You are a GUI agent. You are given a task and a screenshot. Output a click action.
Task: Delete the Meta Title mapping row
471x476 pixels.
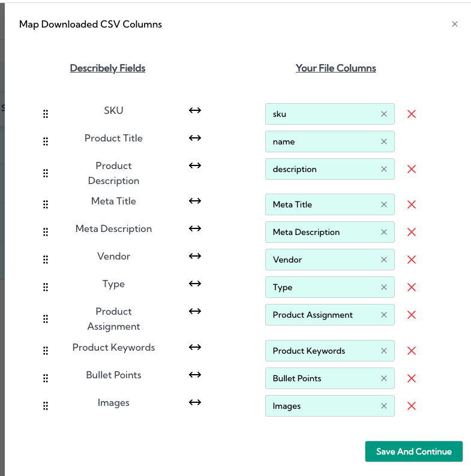pos(412,204)
